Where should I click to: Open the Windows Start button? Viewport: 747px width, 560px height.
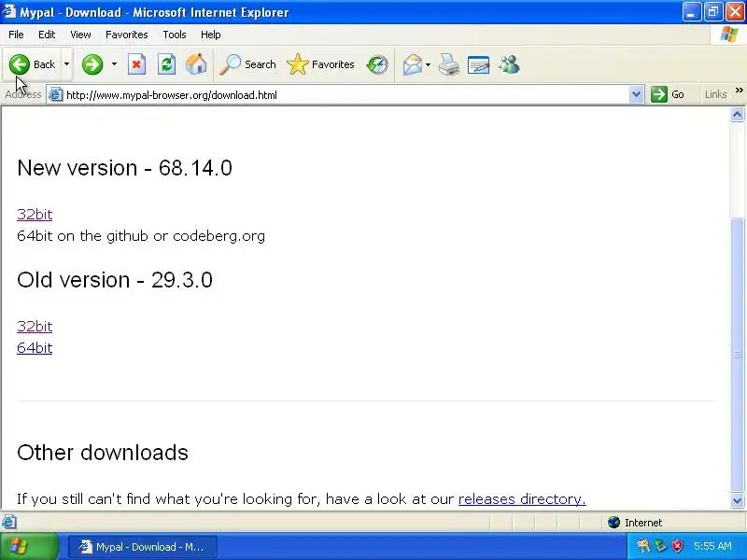30,546
